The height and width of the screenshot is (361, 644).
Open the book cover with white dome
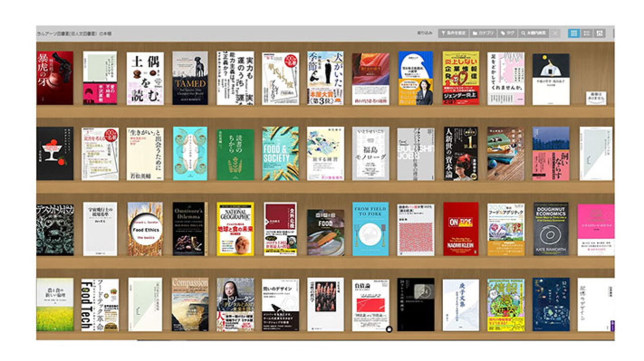(551, 79)
